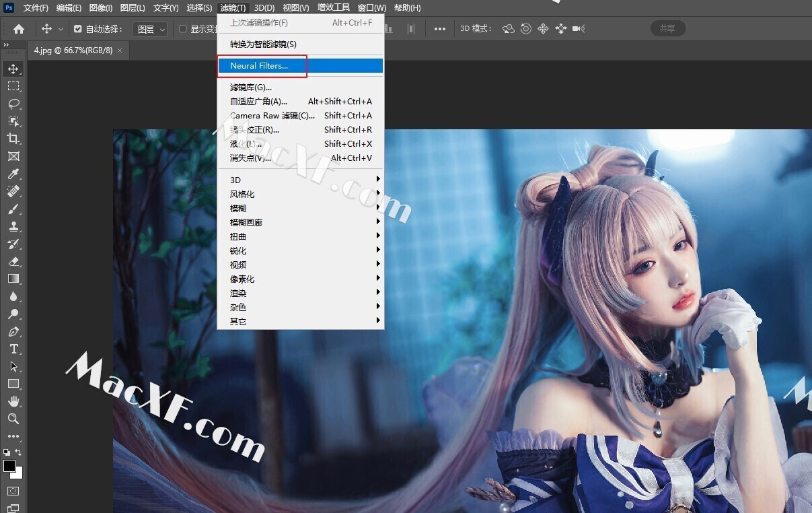Image resolution: width=812 pixels, height=513 pixels.
Task: Expand the 模糊 submenu
Action: tap(300, 208)
